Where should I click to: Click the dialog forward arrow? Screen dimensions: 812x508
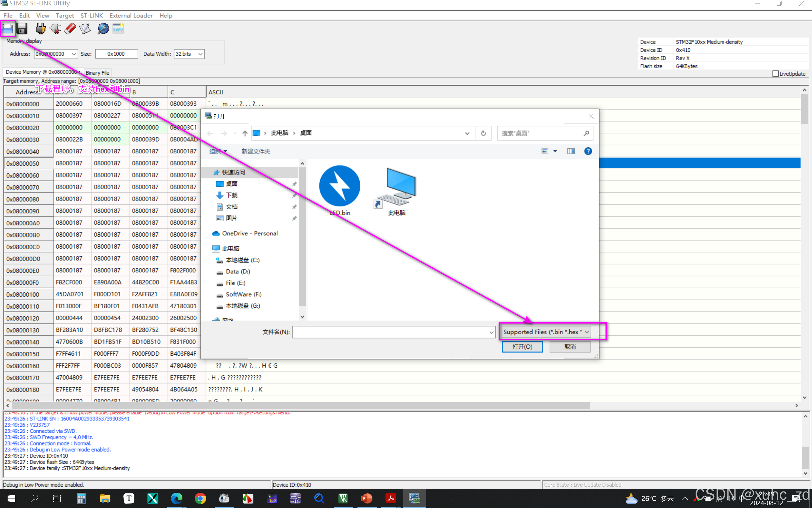(x=224, y=133)
